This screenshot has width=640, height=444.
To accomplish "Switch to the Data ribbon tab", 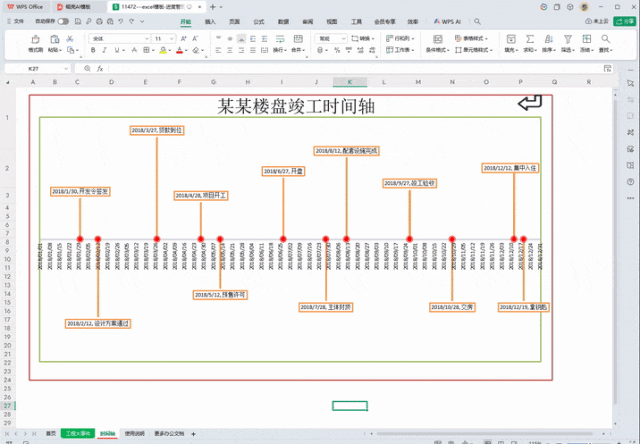I will pyautogui.click(x=283, y=22).
